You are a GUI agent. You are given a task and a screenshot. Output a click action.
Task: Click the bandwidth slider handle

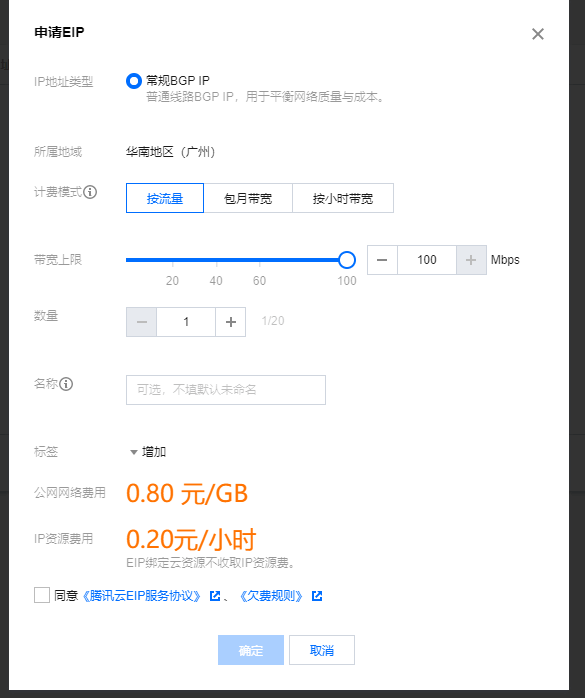[347, 260]
